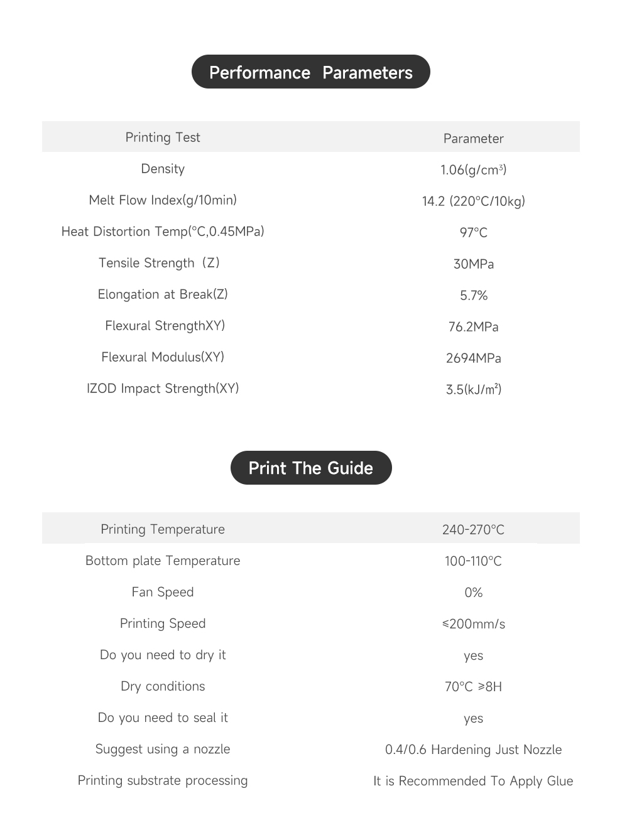The height and width of the screenshot is (840, 622).
Task: Select the Tensile Strength (Z) label
Action: coord(159,263)
